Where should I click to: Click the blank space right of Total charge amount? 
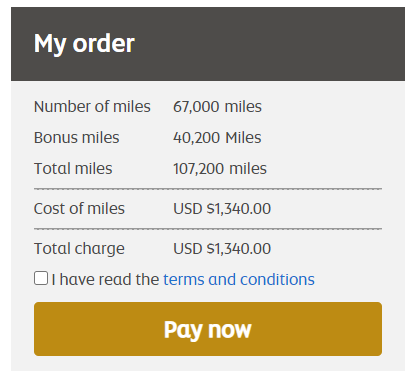tap(327, 249)
